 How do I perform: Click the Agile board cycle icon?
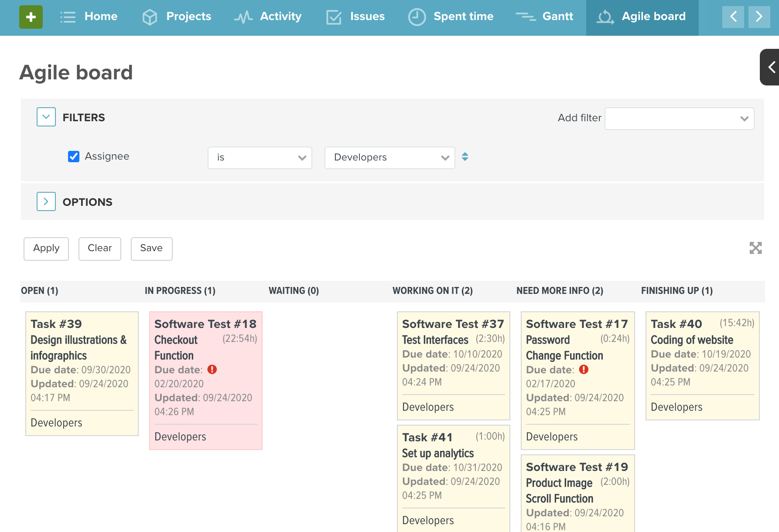pyautogui.click(x=605, y=17)
